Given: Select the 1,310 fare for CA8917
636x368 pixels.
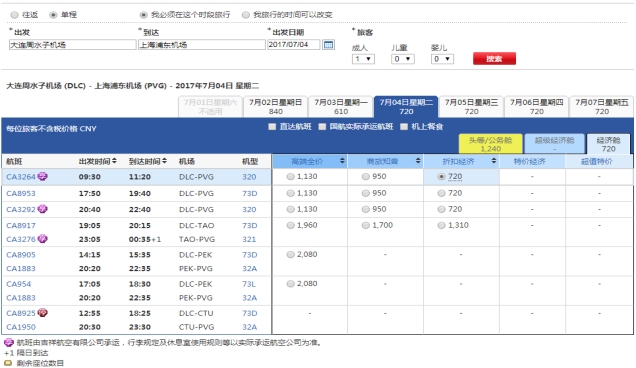Looking at the screenshot, I should coord(441,226).
